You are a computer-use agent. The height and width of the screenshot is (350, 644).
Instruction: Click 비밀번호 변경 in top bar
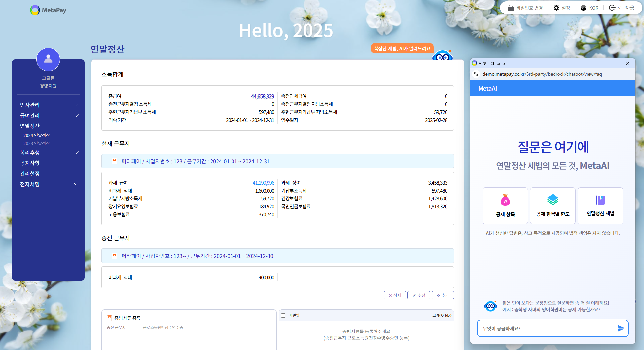[x=529, y=8]
